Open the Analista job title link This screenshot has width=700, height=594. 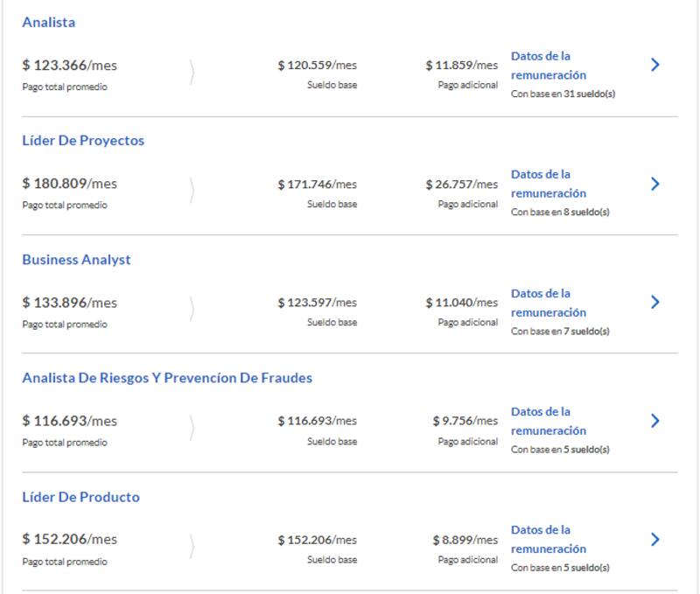pos(49,23)
